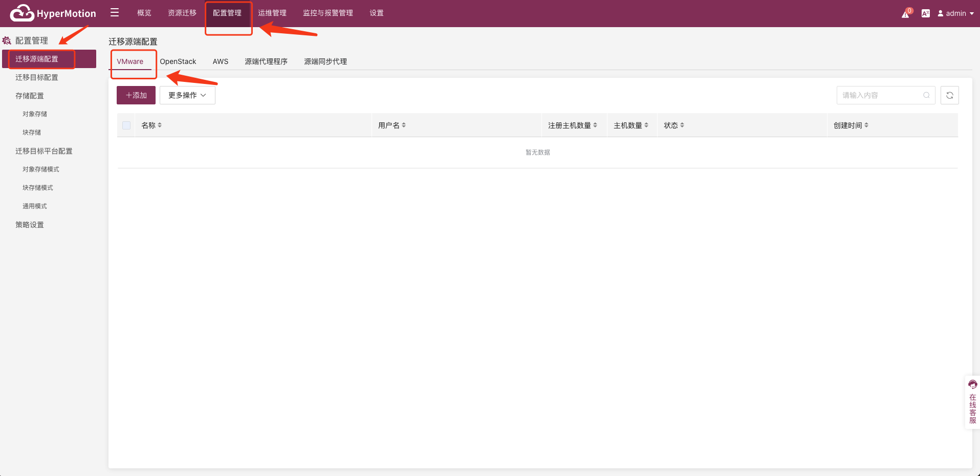Sort by 注册主机数量 column arrows
The height and width of the screenshot is (476, 980).
(x=595, y=125)
